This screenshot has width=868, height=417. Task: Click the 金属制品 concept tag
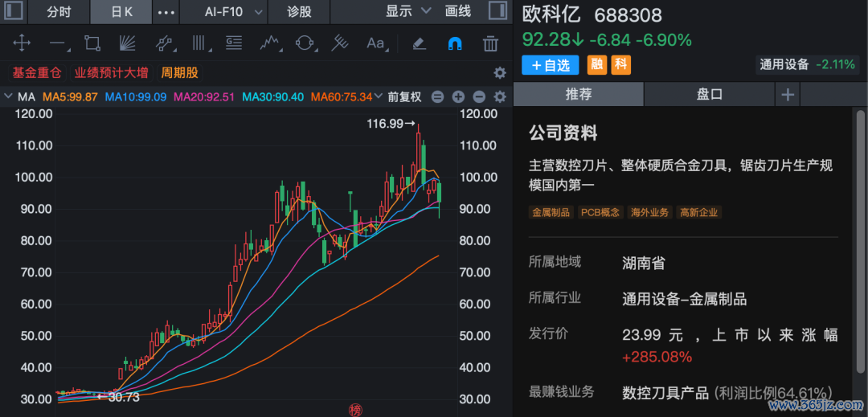coord(551,212)
